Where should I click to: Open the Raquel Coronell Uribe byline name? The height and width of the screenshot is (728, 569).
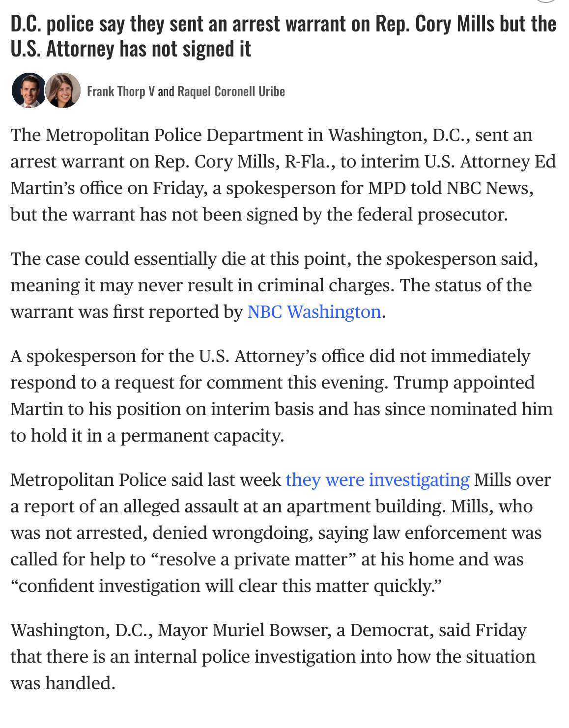tap(231, 91)
